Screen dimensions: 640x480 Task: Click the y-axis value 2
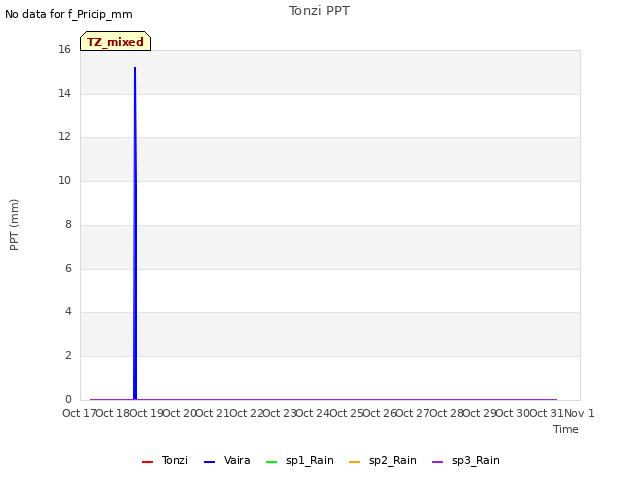68,356
